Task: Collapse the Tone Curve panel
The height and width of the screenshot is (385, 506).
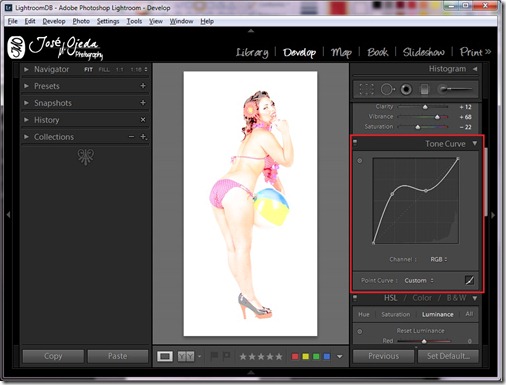Action: 475,144
